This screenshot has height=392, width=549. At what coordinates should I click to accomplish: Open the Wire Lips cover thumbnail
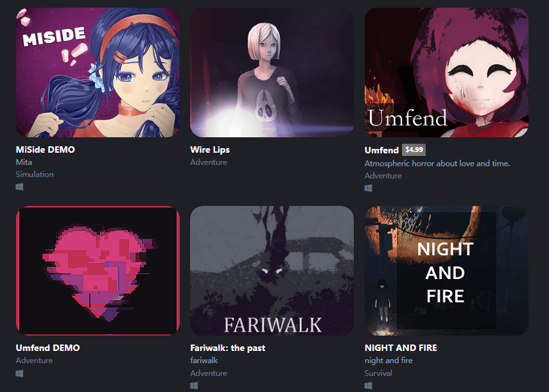click(x=272, y=72)
